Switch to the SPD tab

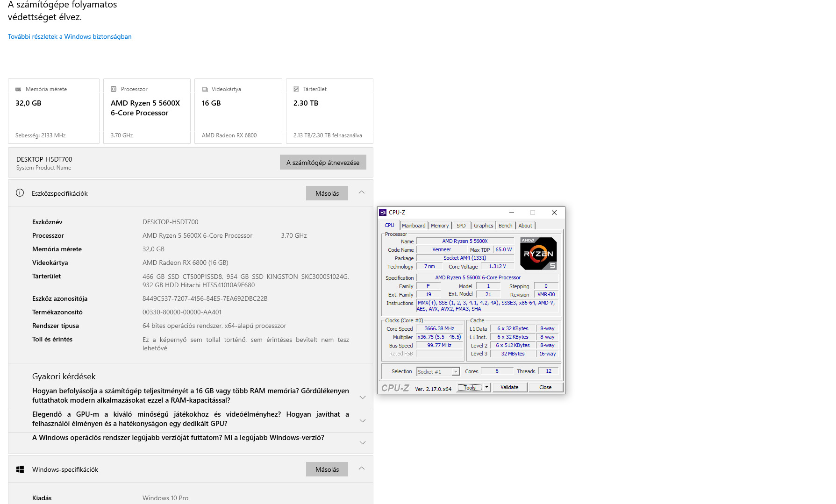(461, 226)
